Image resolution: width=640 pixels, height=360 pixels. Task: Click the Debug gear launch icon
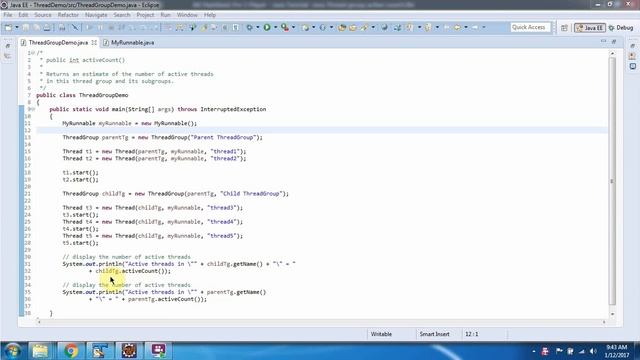[249, 27]
